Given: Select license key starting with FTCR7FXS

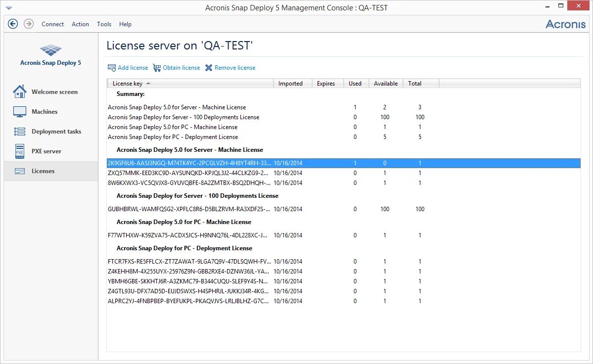Looking at the screenshot, I should pos(343,261).
